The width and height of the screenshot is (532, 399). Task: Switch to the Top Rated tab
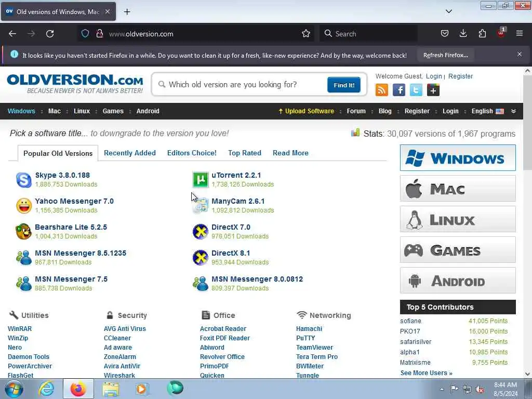(x=245, y=153)
